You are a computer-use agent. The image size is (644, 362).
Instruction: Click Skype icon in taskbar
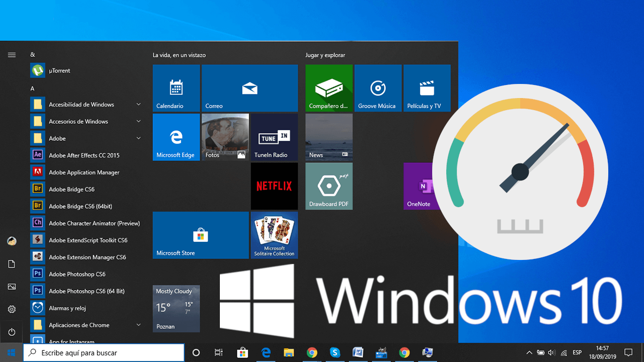tap(335, 352)
